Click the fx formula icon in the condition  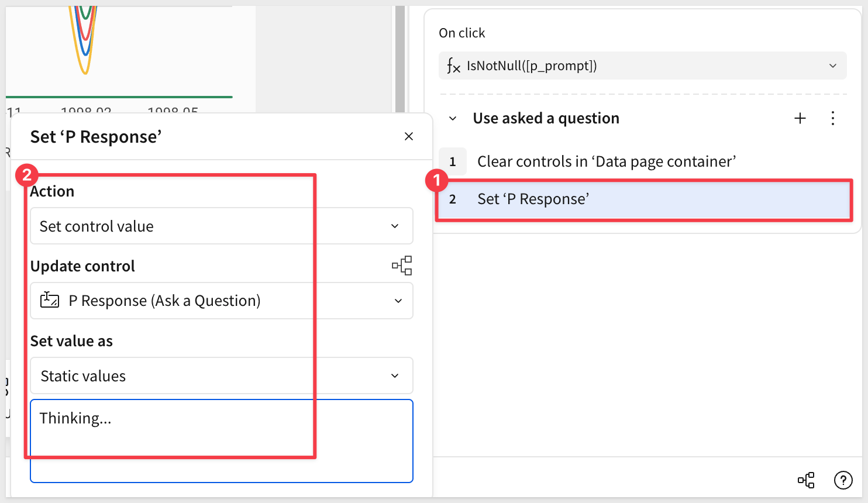(453, 66)
